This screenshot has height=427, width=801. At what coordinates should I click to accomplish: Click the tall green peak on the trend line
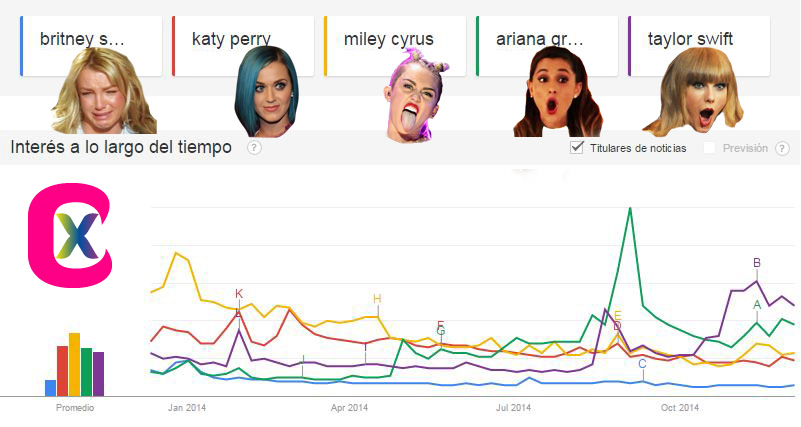tap(630, 210)
